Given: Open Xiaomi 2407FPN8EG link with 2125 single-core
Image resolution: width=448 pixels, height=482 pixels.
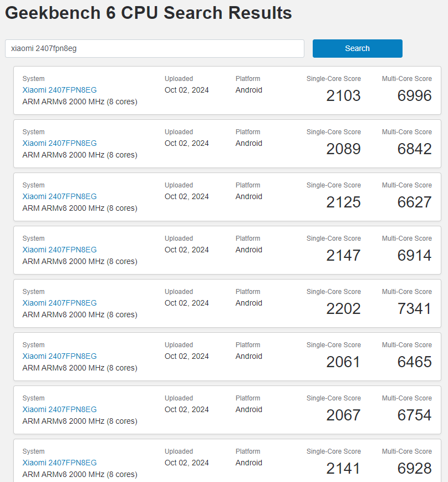Looking at the screenshot, I should click(59, 196).
